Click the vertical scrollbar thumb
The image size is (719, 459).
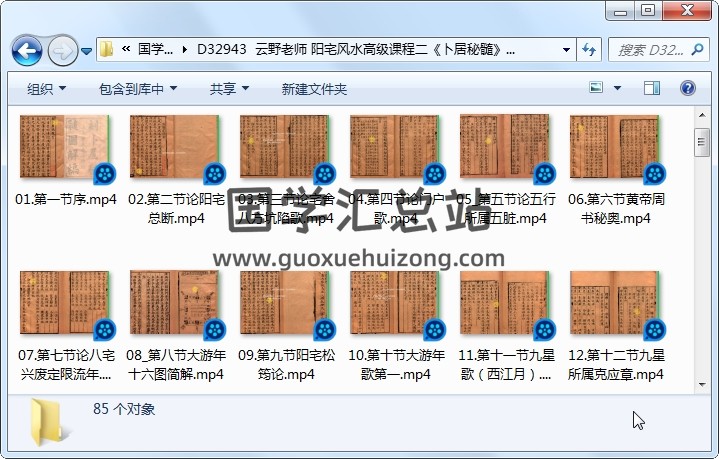(702, 143)
